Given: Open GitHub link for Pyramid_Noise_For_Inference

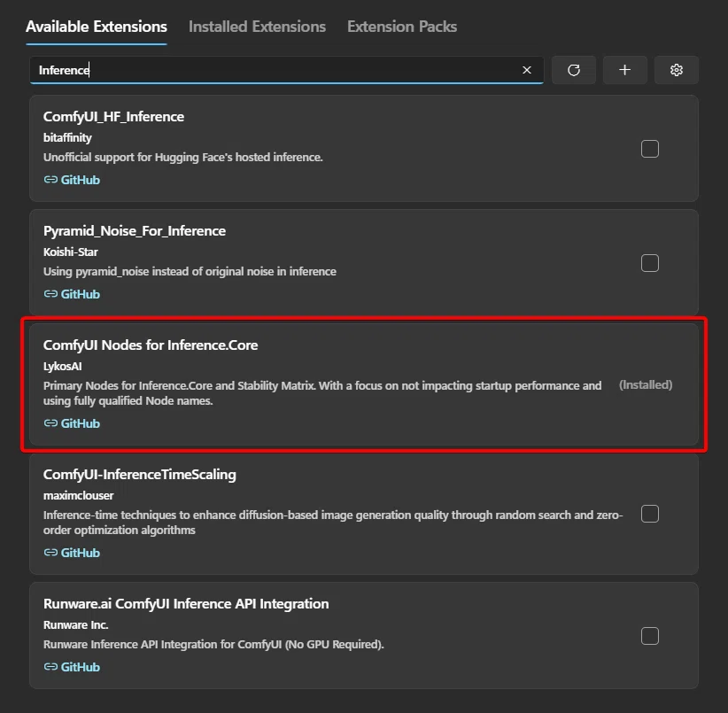Looking at the screenshot, I should click(72, 294).
